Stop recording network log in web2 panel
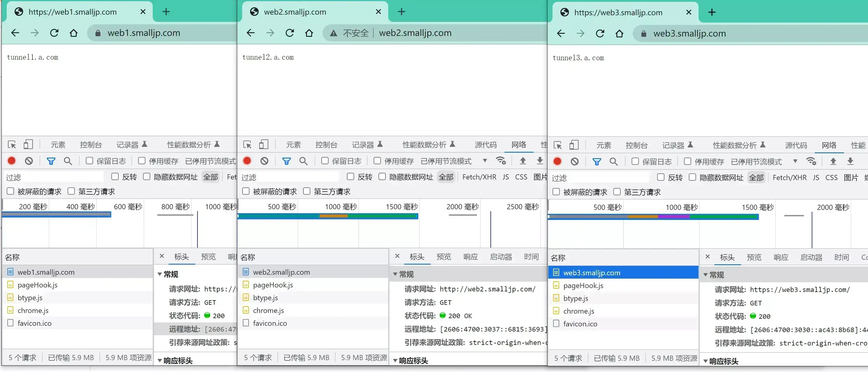The image size is (868, 372). coord(247,161)
